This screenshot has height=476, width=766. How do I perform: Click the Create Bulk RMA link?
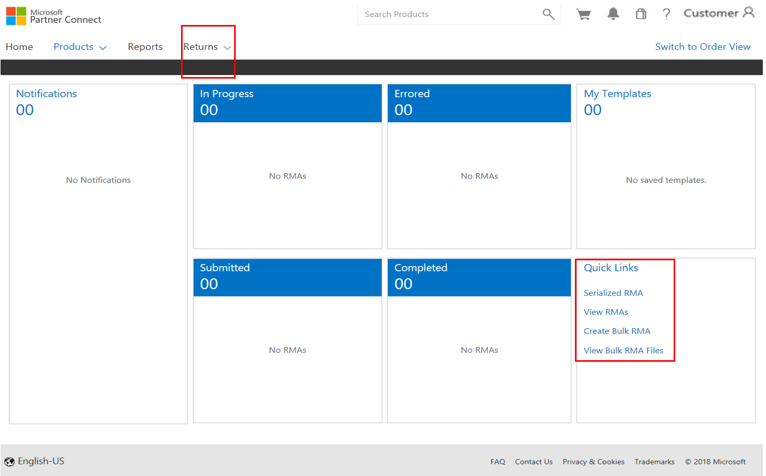coord(617,331)
